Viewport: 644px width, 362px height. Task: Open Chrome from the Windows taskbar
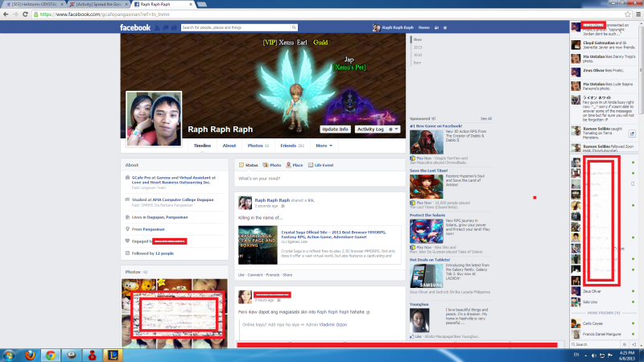[x=50, y=355]
